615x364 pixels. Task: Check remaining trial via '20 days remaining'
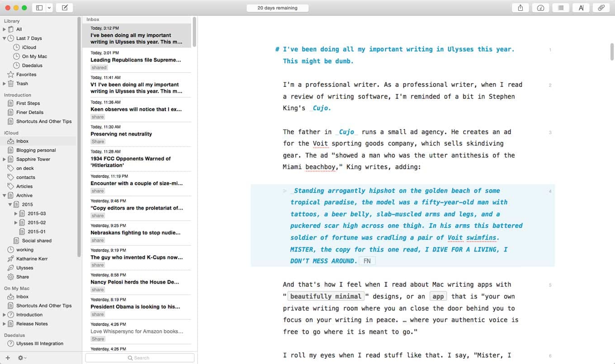277,8
